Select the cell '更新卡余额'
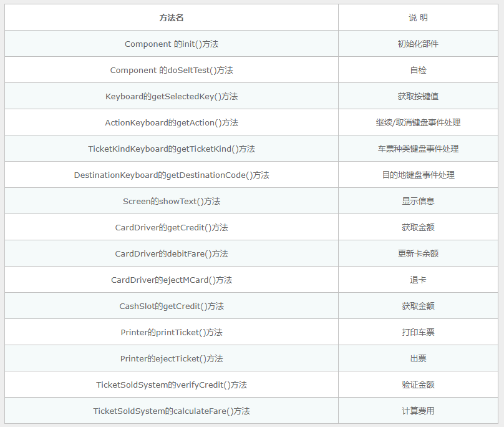This screenshot has width=504, height=427. tap(418, 253)
